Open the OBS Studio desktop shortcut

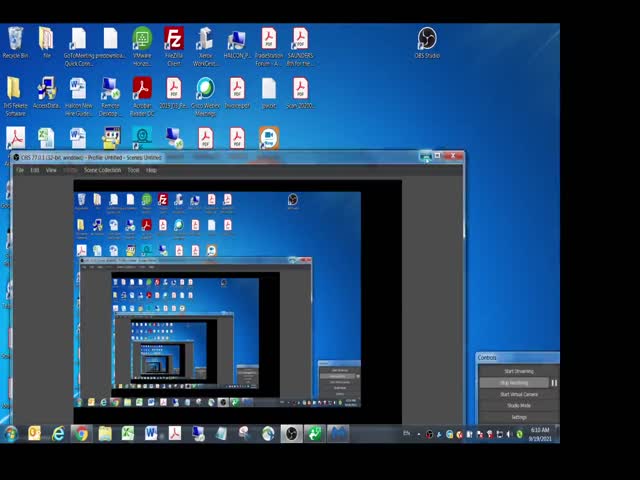coord(427,40)
